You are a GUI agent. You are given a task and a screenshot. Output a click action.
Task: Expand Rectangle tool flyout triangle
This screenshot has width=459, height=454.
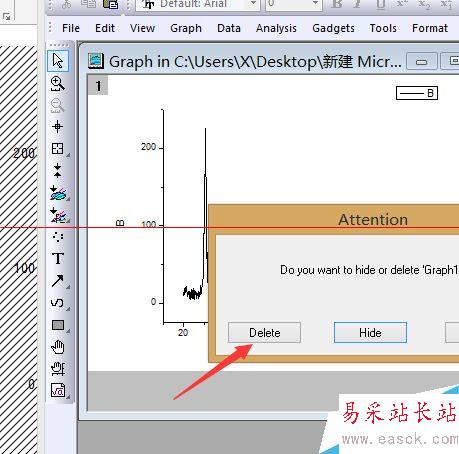(68, 331)
